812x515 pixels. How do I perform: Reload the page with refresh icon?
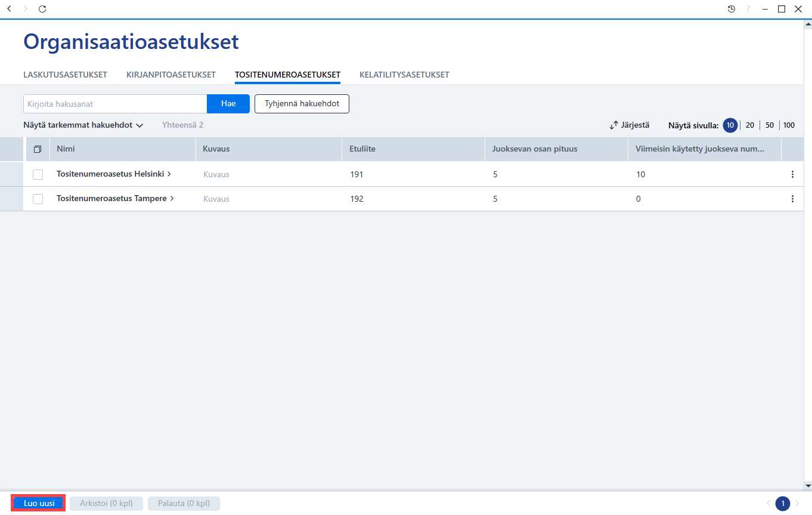(42, 9)
